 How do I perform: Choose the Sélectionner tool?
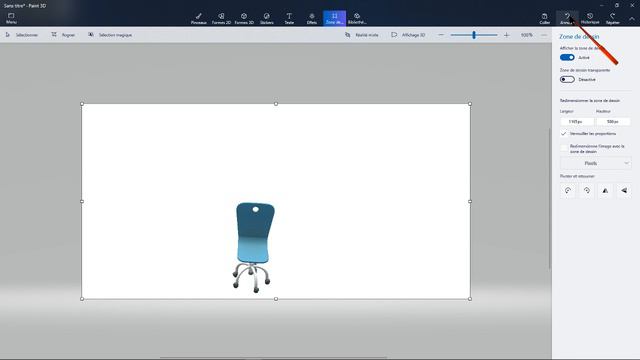(x=22, y=35)
